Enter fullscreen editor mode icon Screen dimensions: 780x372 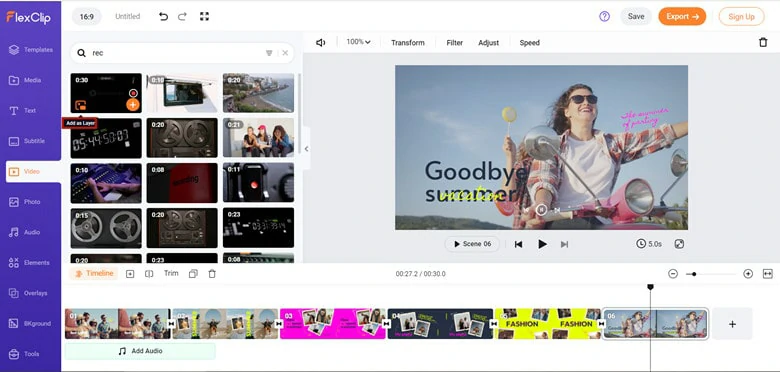[x=204, y=16]
